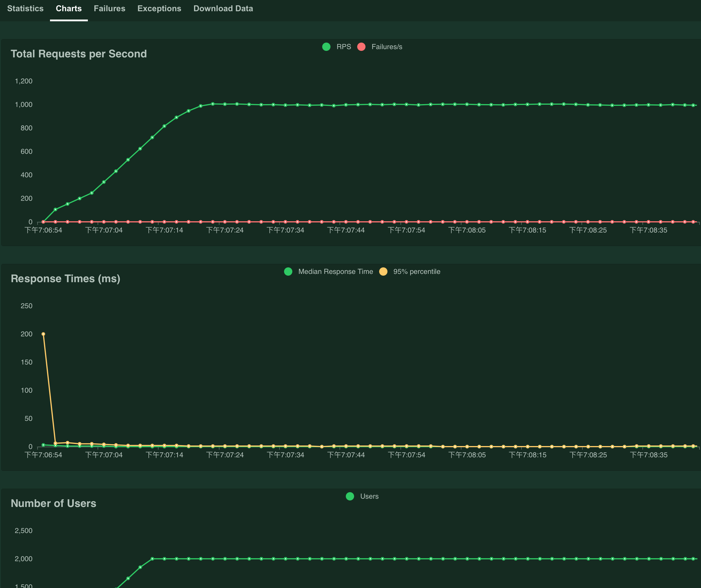Viewport: 701px width, 588px height.
Task: Click green Median Response Time legend dot
Action: point(288,272)
